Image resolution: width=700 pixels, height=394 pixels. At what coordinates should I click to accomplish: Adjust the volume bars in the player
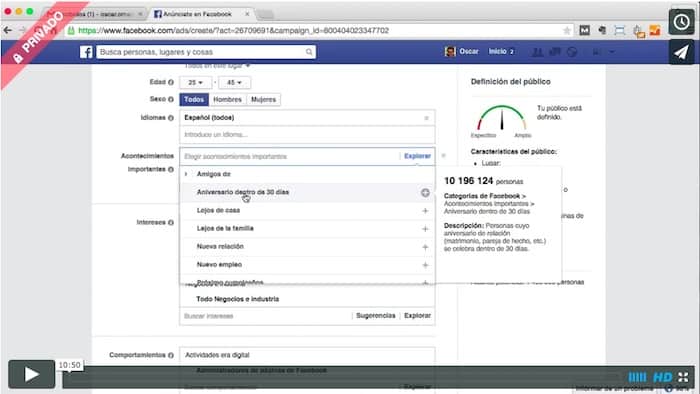(x=637, y=377)
